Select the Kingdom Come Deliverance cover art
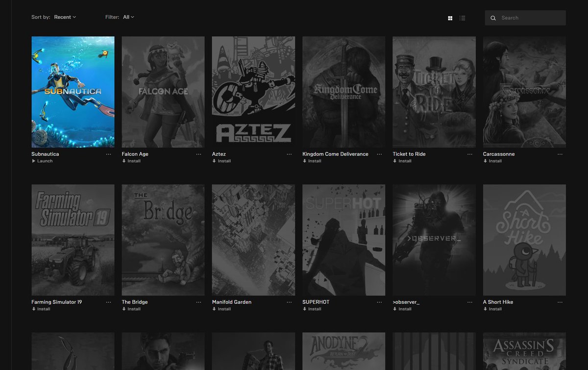 coord(344,92)
